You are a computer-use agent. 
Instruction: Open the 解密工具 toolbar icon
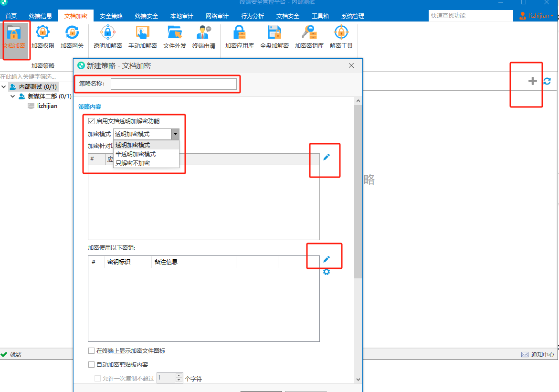point(341,37)
